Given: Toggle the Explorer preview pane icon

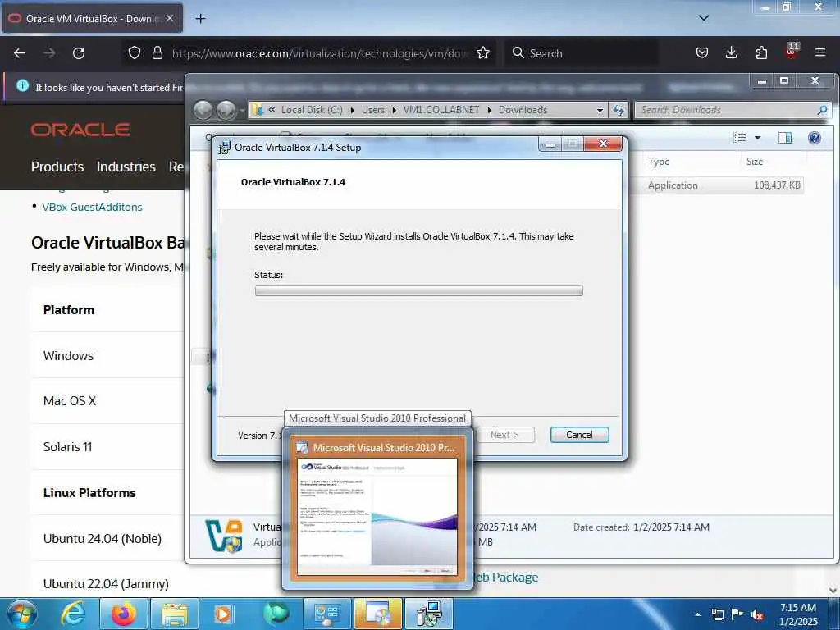Looking at the screenshot, I should (x=785, y=138).
